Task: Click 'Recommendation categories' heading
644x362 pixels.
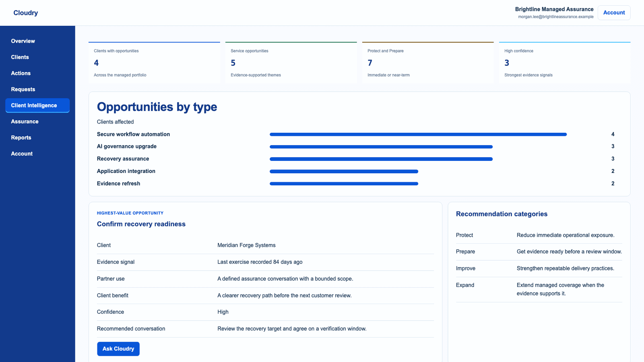Action: click(x=502, y=214)
